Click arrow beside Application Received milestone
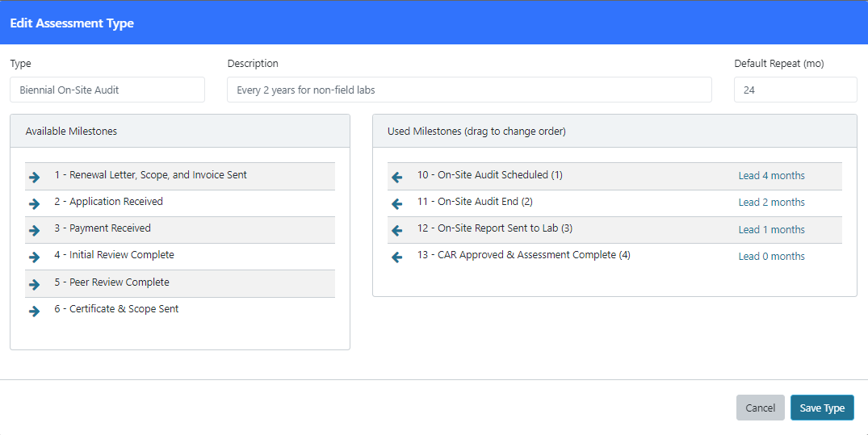 (35, 203)
